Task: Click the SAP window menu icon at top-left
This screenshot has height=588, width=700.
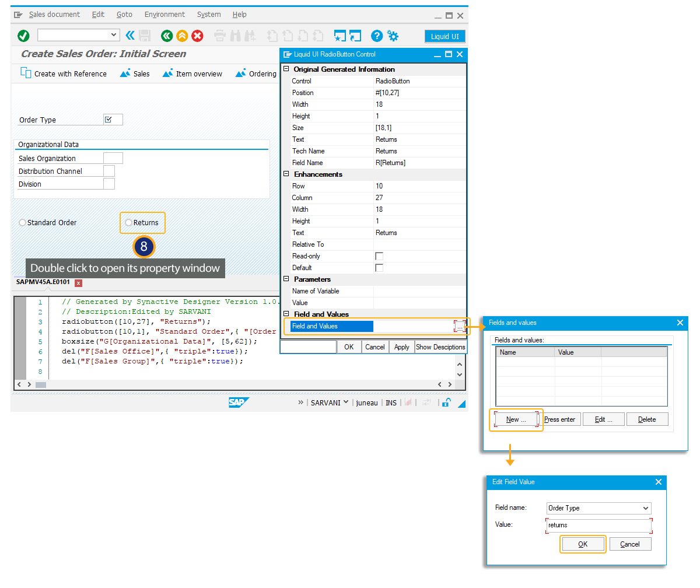Action: coord(18,15)
